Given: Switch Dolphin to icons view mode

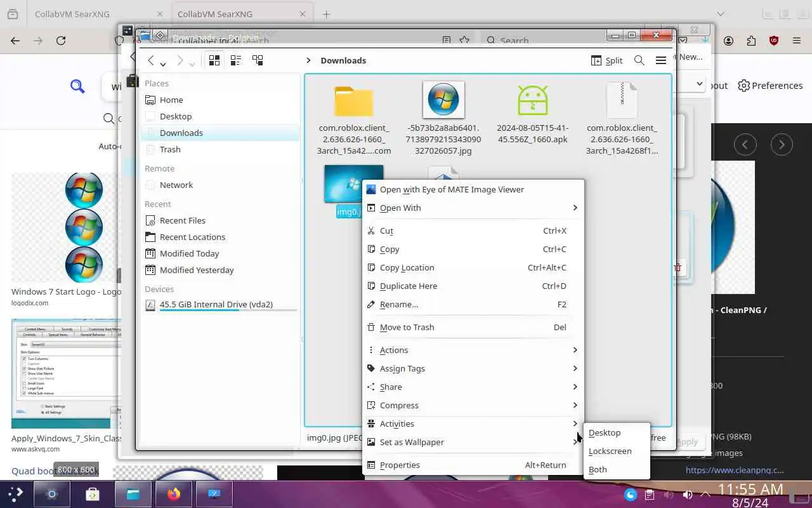Looking at the screenshot, I should click(x=214, y=60).
